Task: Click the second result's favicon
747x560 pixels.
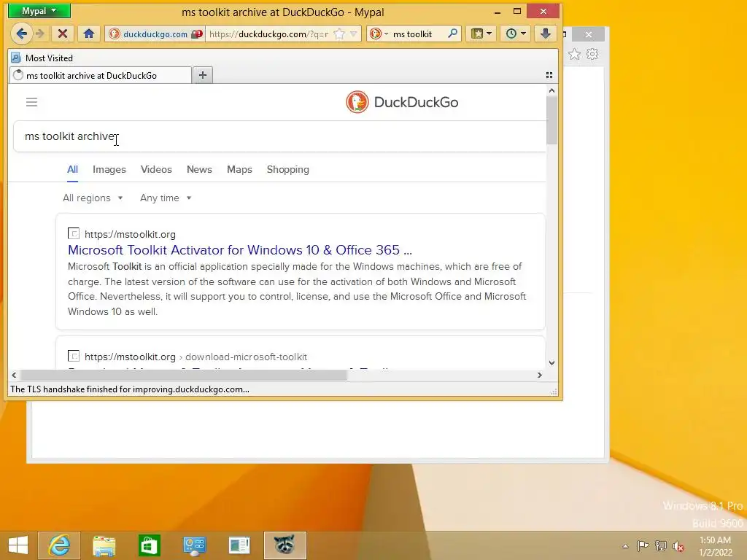Action: (x=74, y=356)
